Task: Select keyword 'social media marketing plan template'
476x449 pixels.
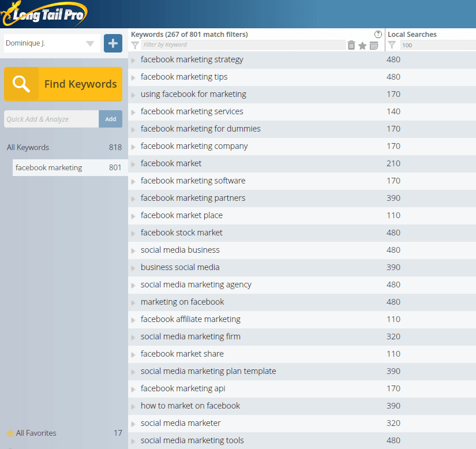Action: (x=208, y=371)
